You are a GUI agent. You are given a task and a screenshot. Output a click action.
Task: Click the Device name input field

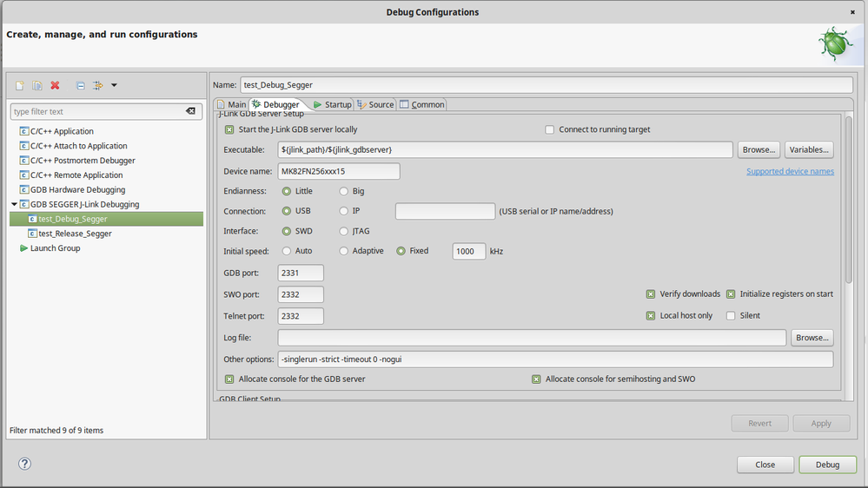coord(338,171)
